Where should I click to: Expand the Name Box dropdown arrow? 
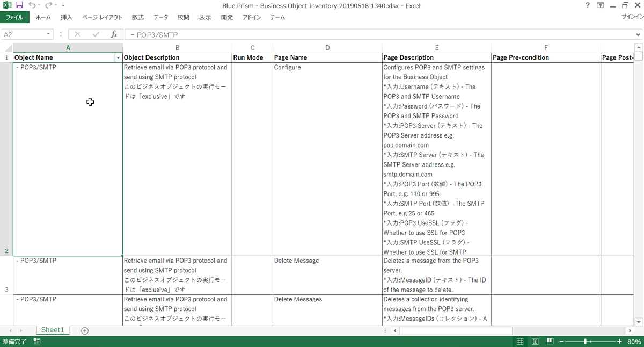[49, 34]
